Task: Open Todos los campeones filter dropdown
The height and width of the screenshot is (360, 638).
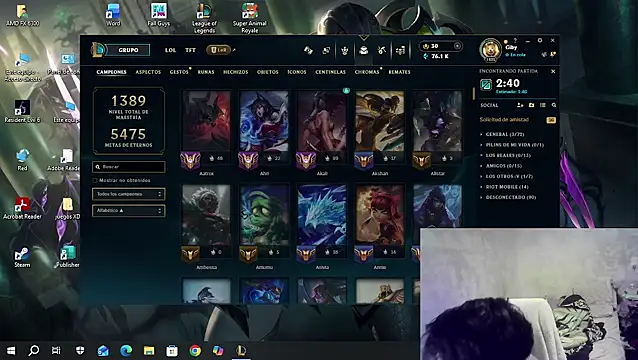Action: [x=129, y=194]
